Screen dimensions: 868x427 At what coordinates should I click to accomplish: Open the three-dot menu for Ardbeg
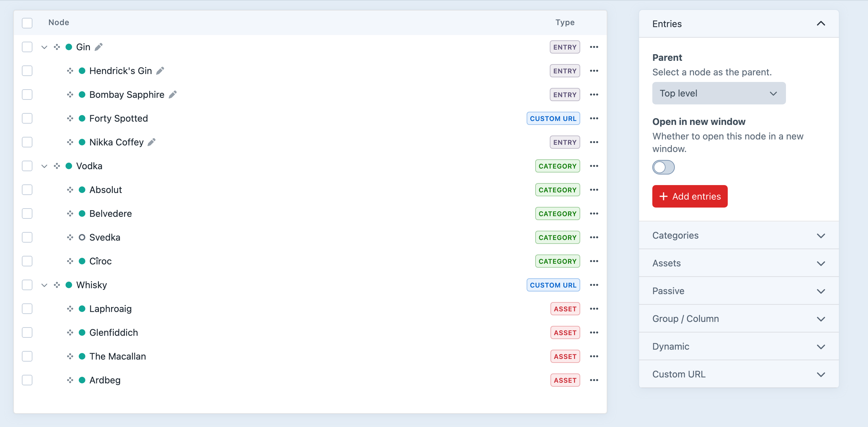(594, 380)
